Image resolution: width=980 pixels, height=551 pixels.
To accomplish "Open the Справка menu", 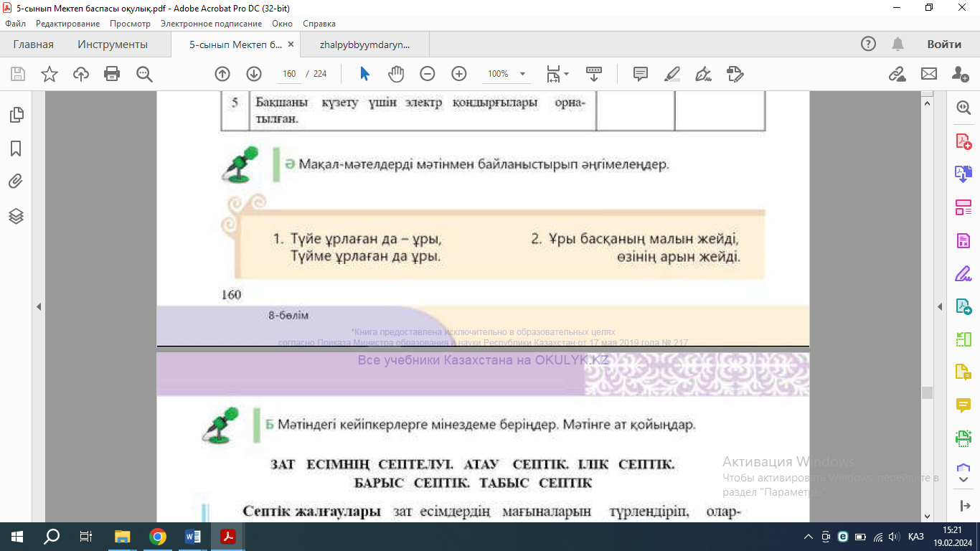I will point(319,24).
